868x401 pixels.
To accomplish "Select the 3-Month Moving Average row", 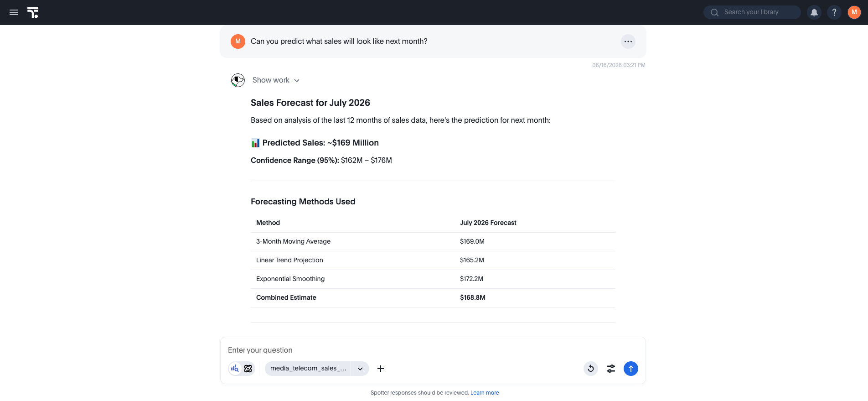I will point(433,242).
